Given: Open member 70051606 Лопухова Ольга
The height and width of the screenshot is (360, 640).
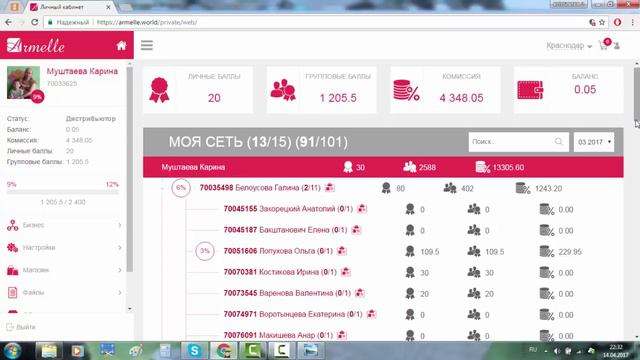Looking at the screenshot, I should tap(278, 251).
